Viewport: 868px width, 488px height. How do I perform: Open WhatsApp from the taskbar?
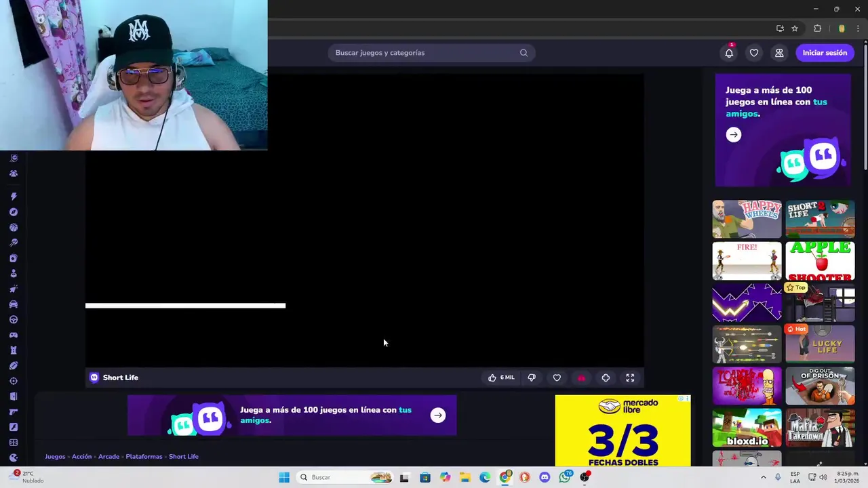[565, 477]
